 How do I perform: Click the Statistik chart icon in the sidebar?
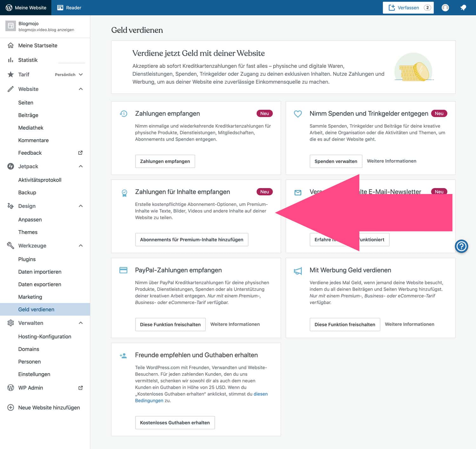pyautogui.click(x=10, y=60)
